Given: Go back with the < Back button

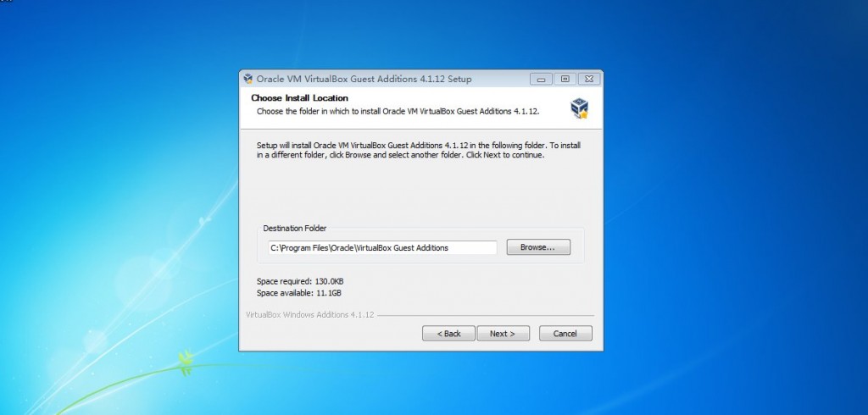Looking at the screenshot, I should coord(448,334).
